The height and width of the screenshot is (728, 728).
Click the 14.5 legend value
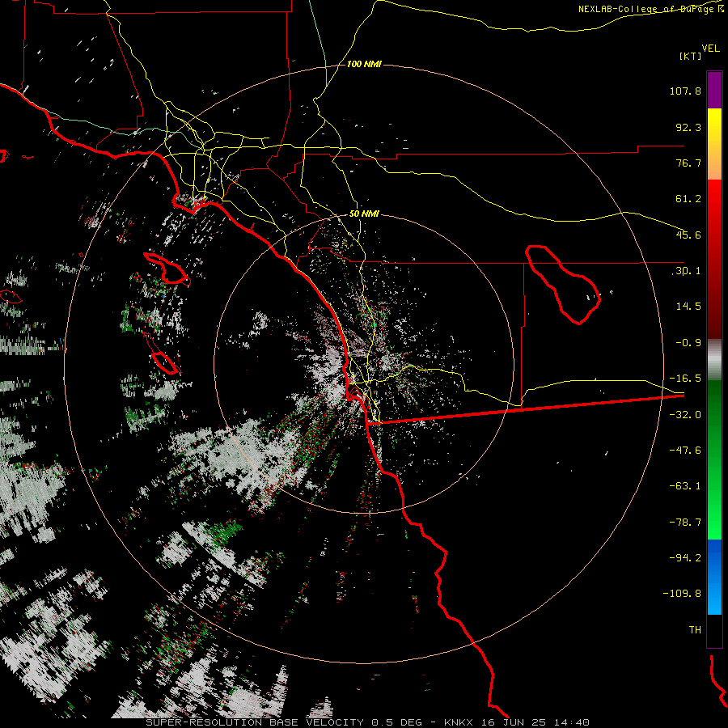pyautogui.click(x=688, y=307)
